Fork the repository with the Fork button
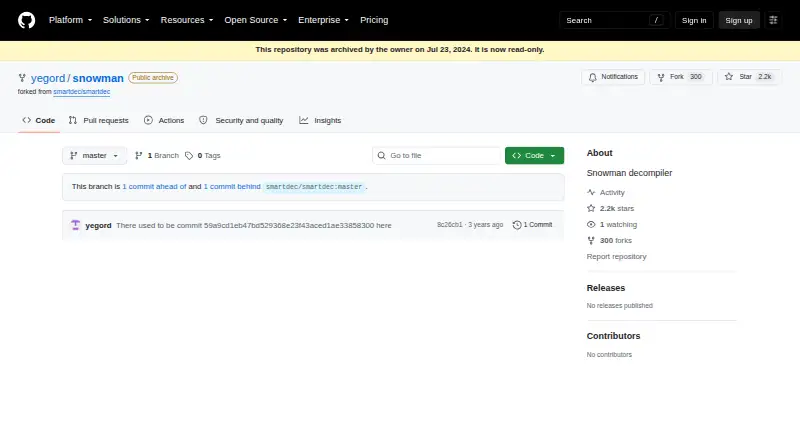This screenshot has width=800, height=440. [681, 77]
